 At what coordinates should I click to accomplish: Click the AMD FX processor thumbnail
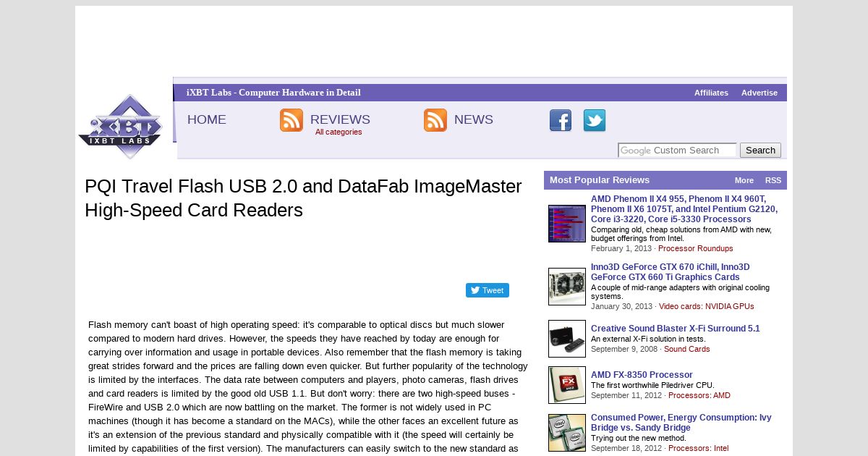tap(567, 385)
